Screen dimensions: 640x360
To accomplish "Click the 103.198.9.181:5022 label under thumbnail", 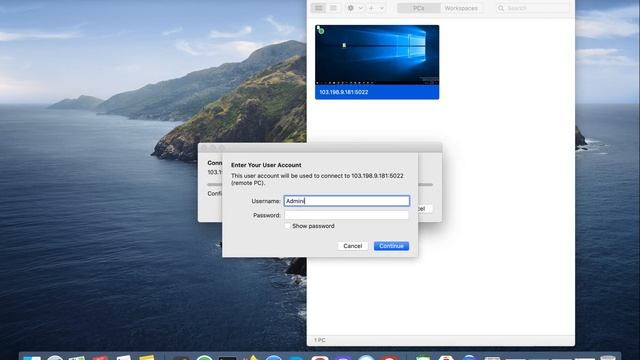I will click(x=344, y=92).
